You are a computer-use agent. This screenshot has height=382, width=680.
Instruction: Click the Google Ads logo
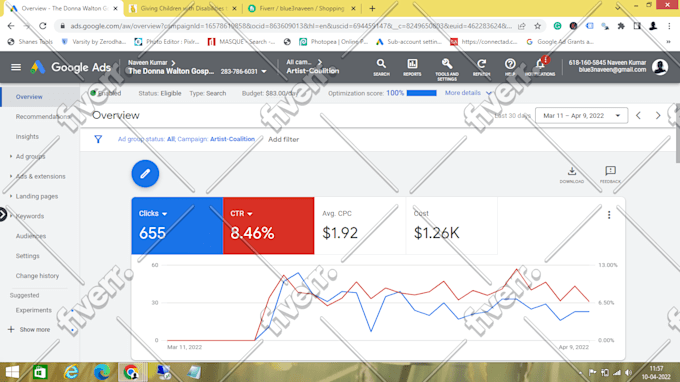[x=71, y=67]
